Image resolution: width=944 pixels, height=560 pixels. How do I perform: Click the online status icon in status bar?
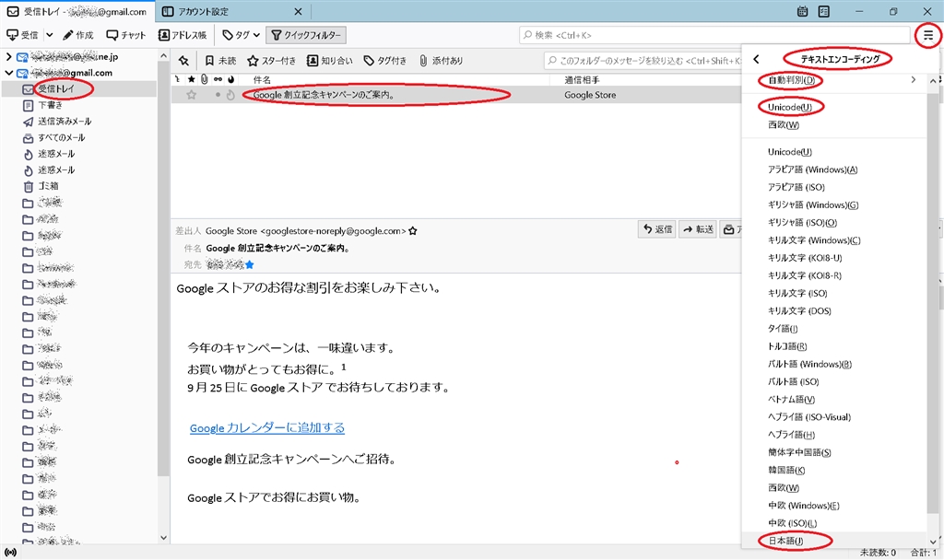pos(10,553)
